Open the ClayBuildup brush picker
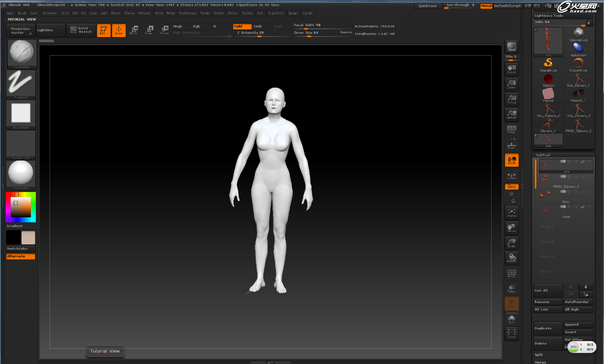Viewport: 604px width, 364px height. click(x=21, y=54)
